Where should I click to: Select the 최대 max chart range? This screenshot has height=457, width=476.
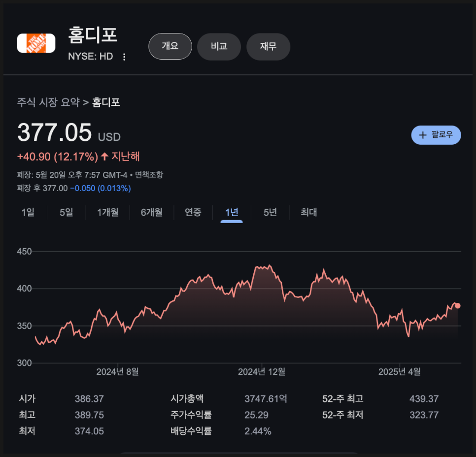click(x=309, y=212)
